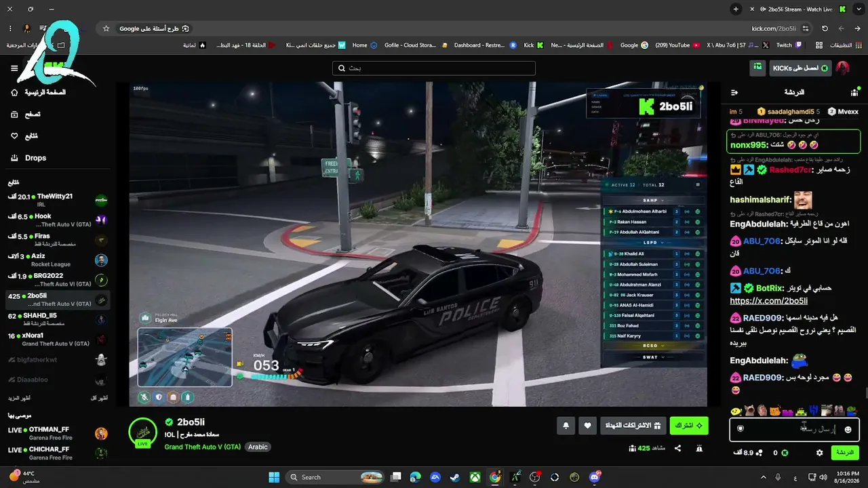Click the Arabic language tag

(x=258, y=447)
